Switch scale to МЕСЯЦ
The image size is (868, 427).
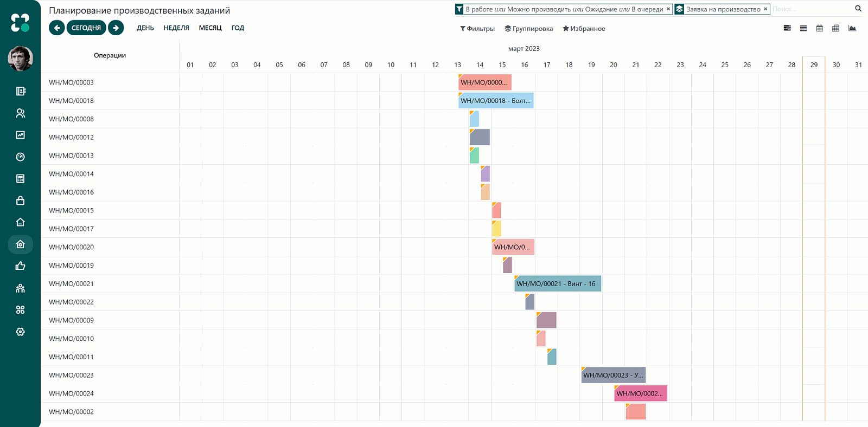[210, 28]
